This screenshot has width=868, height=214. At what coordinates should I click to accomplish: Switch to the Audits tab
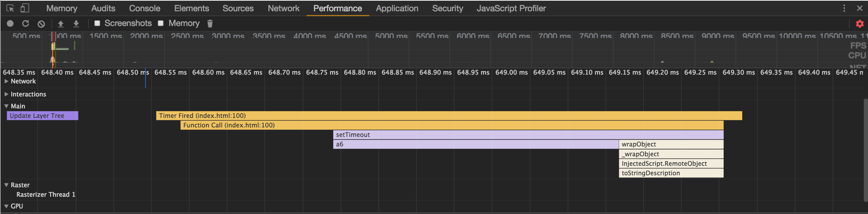[103, 8]
